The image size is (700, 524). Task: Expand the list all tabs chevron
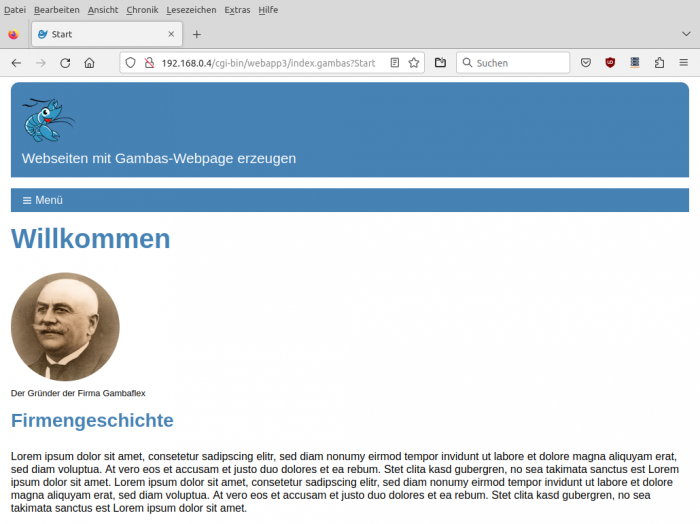[685, 34]
